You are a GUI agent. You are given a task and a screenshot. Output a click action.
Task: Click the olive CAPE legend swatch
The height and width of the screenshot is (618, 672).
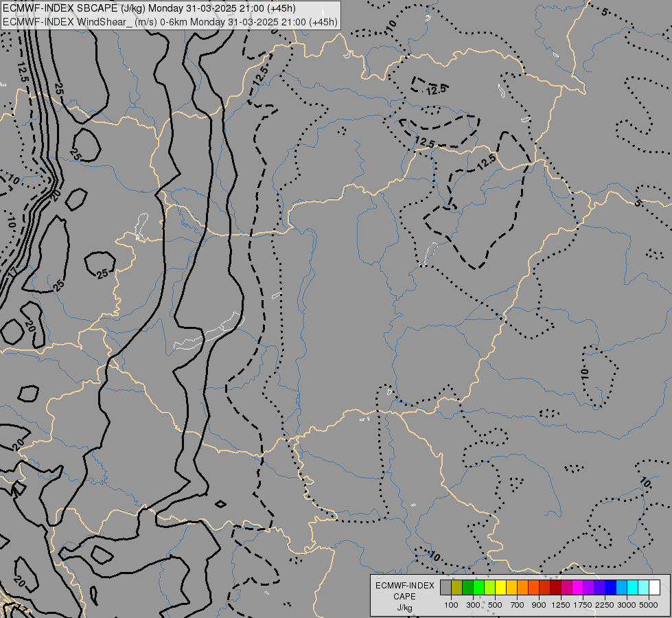point(457,587)
